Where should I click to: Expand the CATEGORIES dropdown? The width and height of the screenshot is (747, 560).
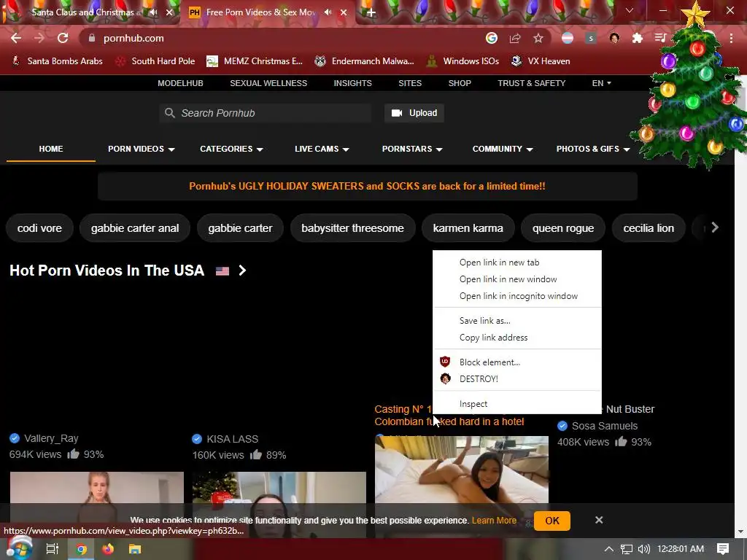[231, 149]
